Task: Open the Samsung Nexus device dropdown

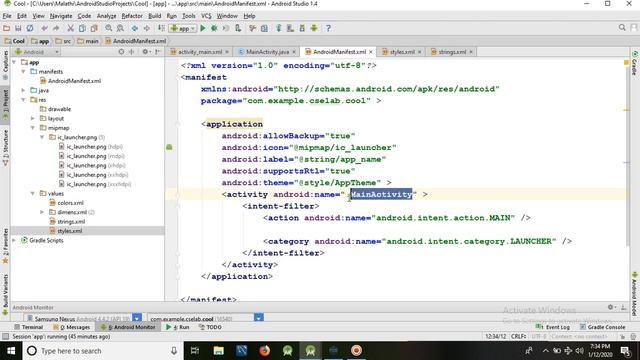Action: [x=137, y=318]
